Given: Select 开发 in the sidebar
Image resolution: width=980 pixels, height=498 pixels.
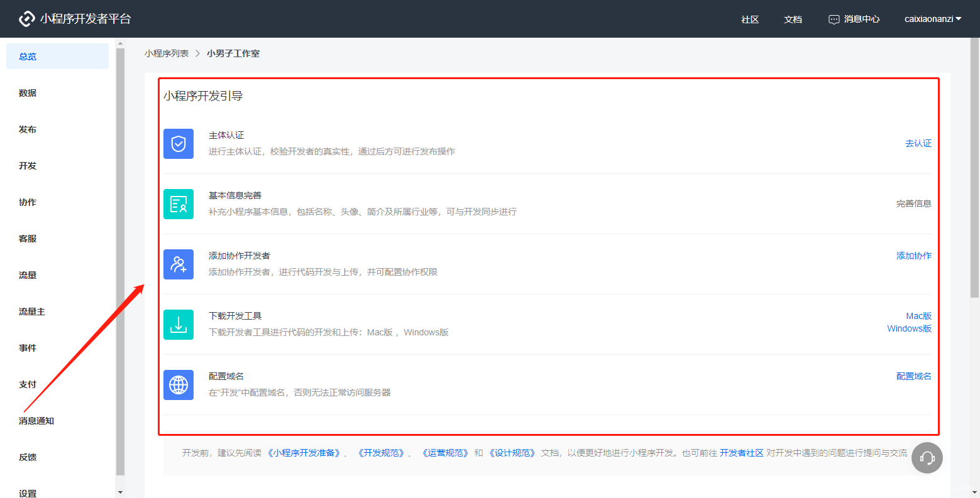Looking at the screenshot, I should (x=28, y=165).
